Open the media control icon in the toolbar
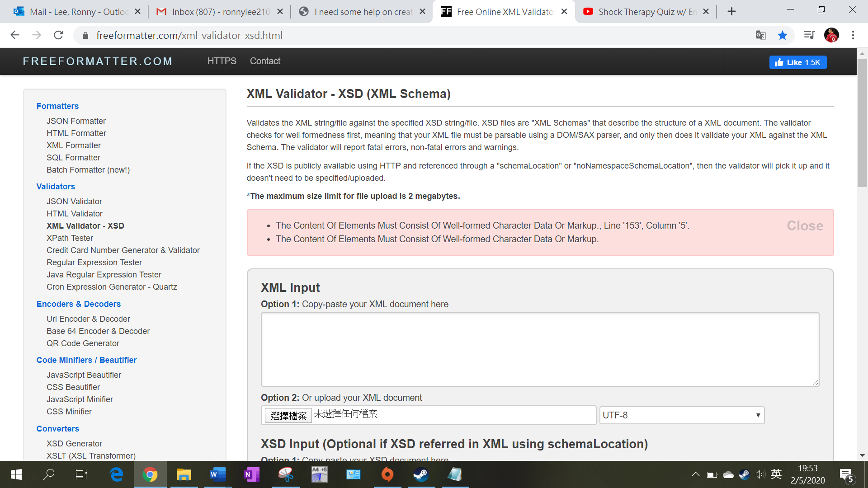 (x=809, y=35)
